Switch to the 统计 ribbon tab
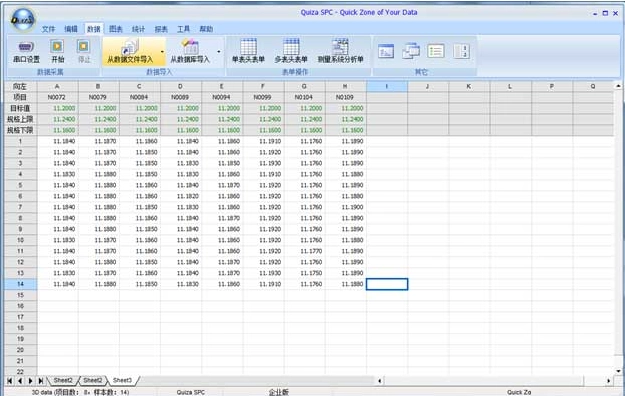 (x=138, y=29)
